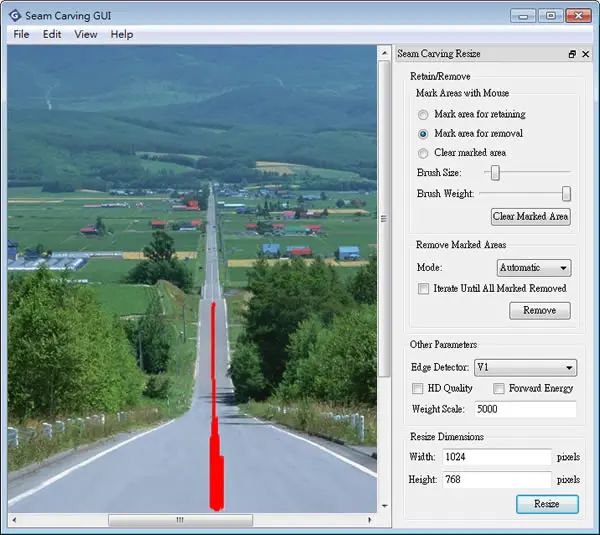Select Clear marked area radio option
This screenshot has height=535, width=600.
[x=423, y=153]
